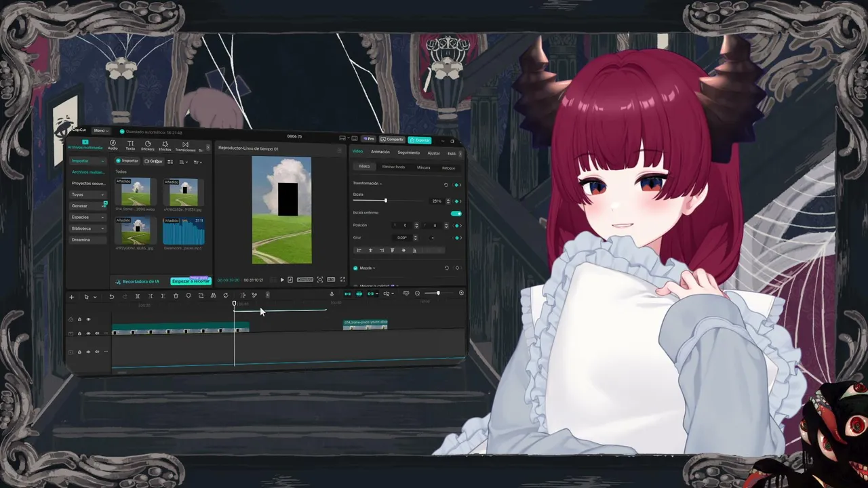
Task: Open the media sort dropdown
Action: click(184, 162)
